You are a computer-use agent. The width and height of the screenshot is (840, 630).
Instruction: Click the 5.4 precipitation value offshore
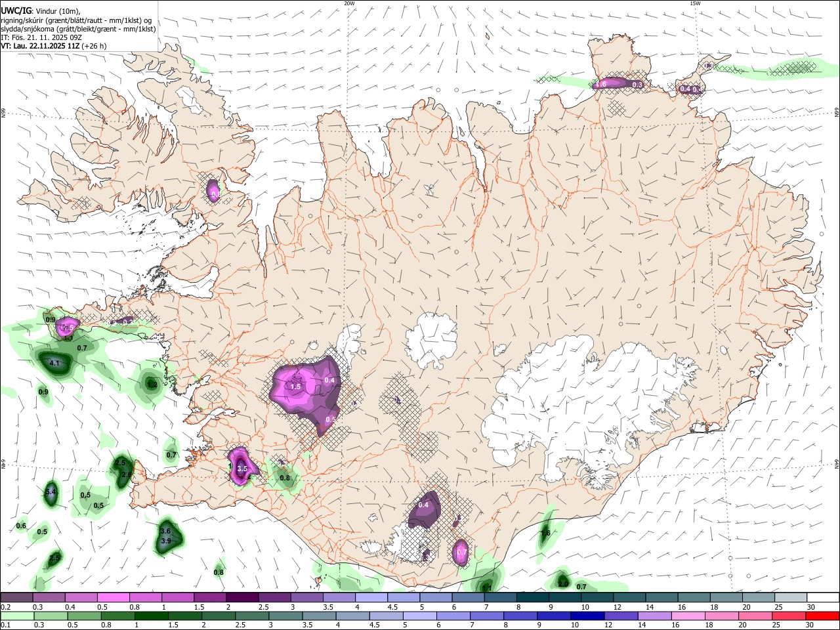coord(51,492)
